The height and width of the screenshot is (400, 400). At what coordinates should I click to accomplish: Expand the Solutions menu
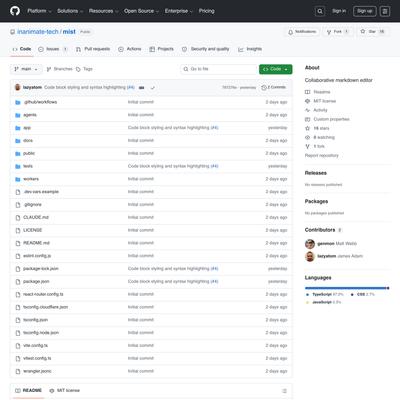(x=70, y=11)
